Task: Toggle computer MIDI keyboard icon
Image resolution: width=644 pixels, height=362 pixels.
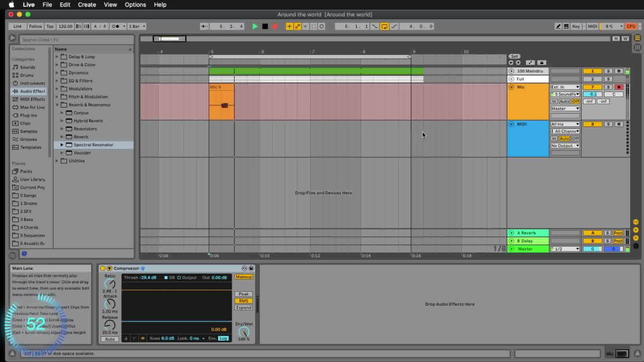Action: (x=566, y=26)
